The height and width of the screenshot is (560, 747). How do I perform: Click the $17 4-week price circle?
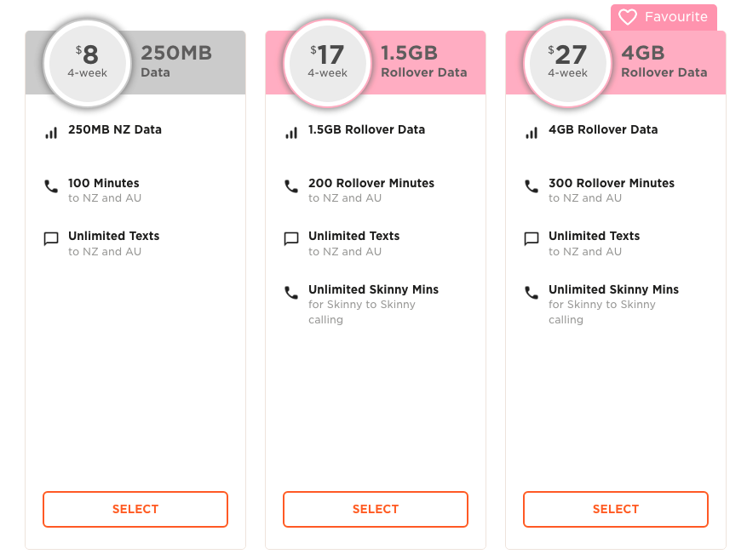click(328, 62)
